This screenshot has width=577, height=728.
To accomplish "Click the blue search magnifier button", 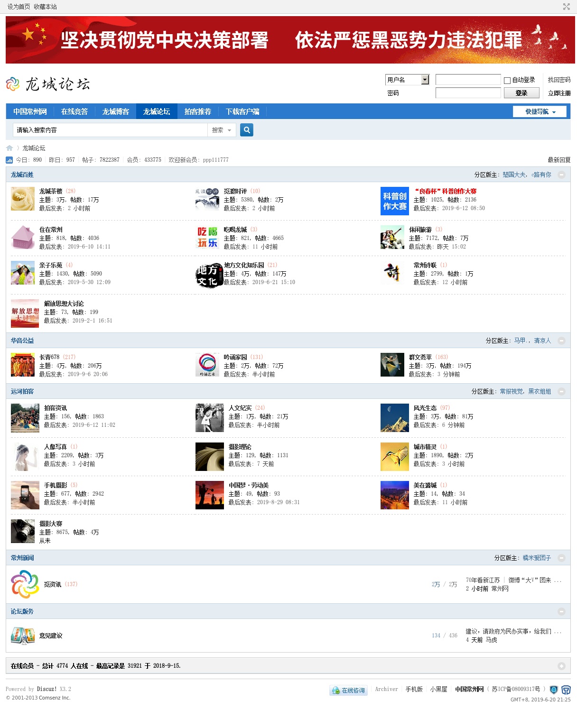I will (x=246, y=130).
